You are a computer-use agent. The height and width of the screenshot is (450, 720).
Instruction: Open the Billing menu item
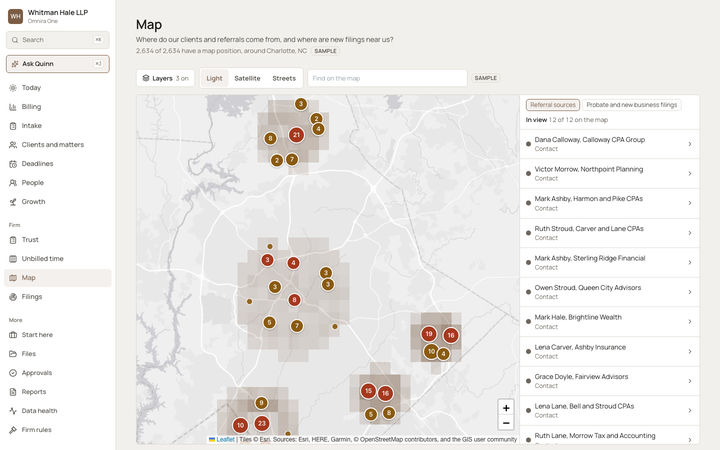pos(58,107)
